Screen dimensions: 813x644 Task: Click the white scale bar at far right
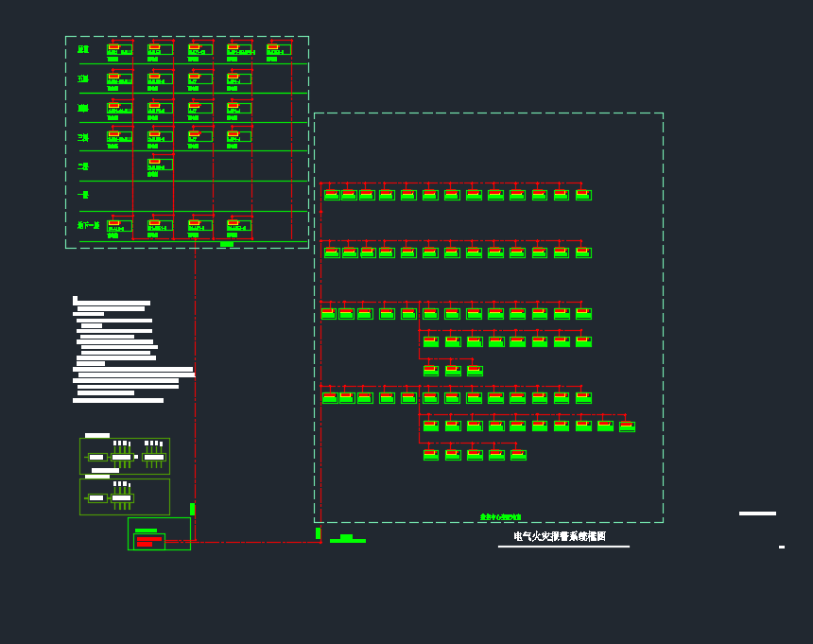(757, 513)
